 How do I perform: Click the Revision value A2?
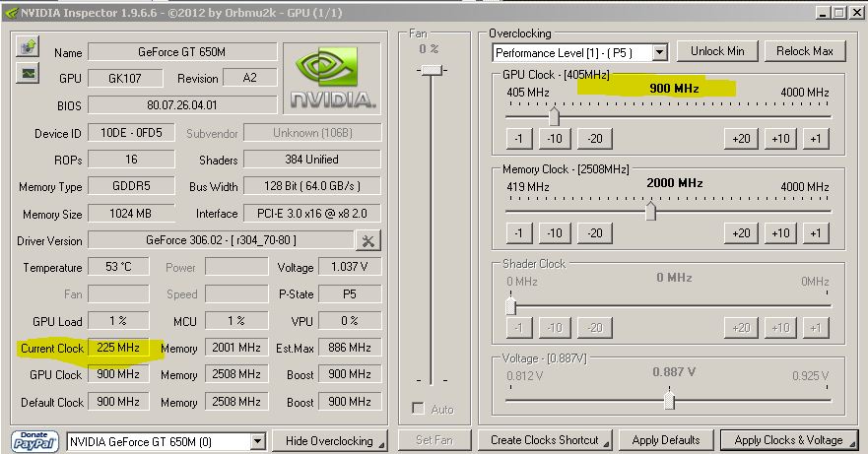pos(249,78)
